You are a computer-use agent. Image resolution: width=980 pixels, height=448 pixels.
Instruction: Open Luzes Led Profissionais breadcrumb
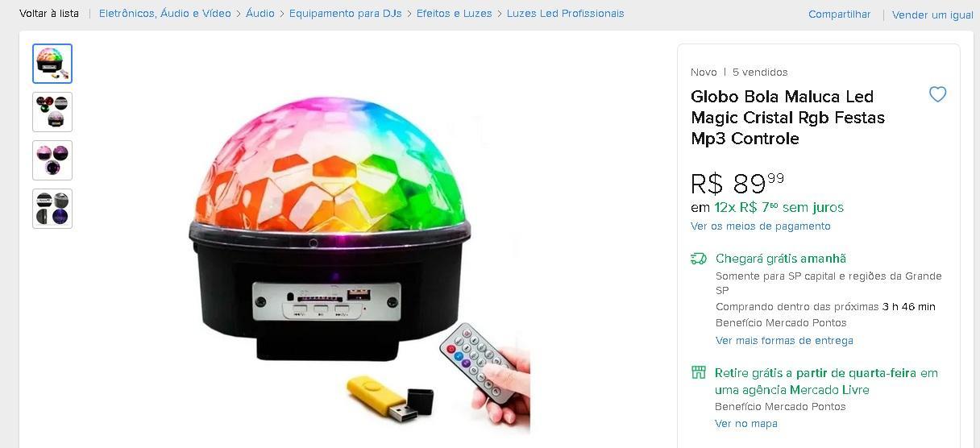coord(566,14)
